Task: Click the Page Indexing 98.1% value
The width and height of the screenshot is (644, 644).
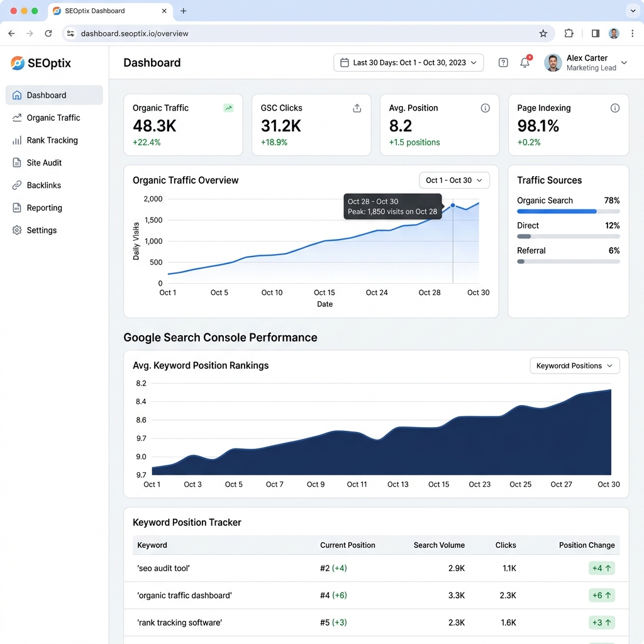Action: point(538,126)
